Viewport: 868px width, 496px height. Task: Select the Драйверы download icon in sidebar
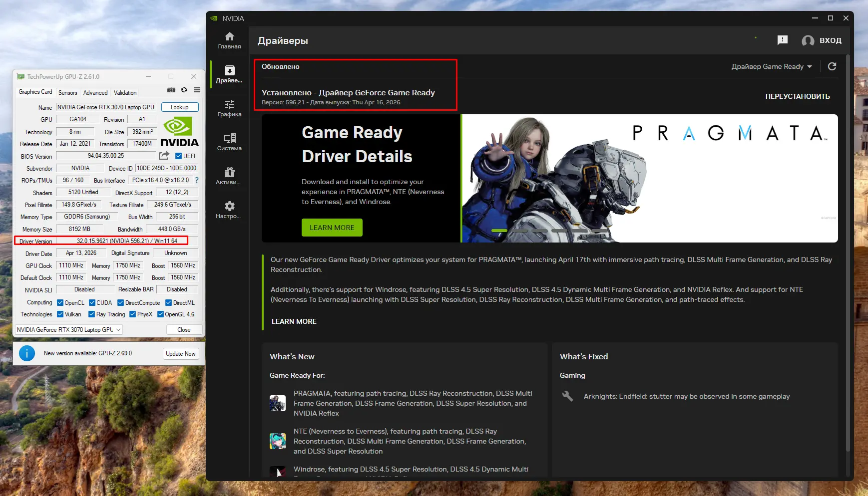pyautogui.click(x=229, y=70)
